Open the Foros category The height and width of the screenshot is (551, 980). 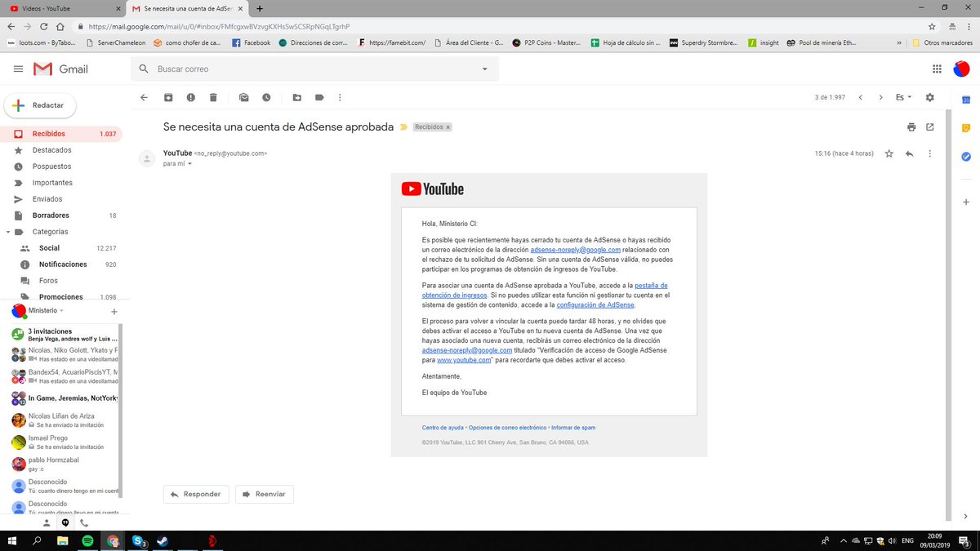click(62, 281)
